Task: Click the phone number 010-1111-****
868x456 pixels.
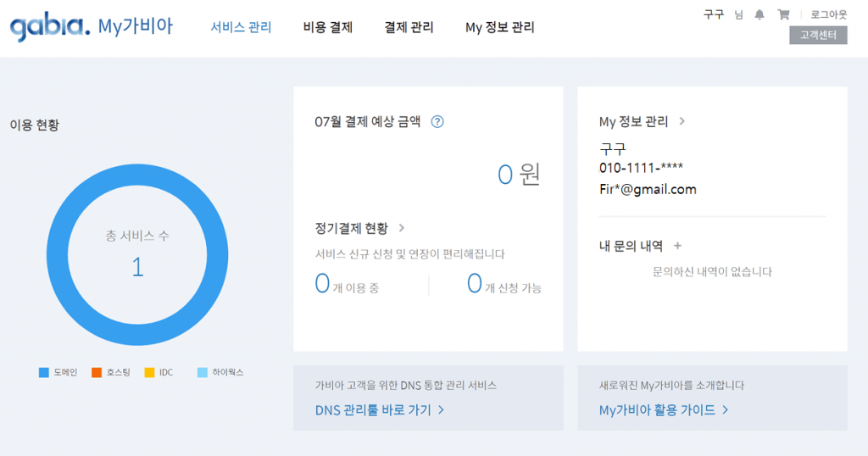Action: coord(641,168)
